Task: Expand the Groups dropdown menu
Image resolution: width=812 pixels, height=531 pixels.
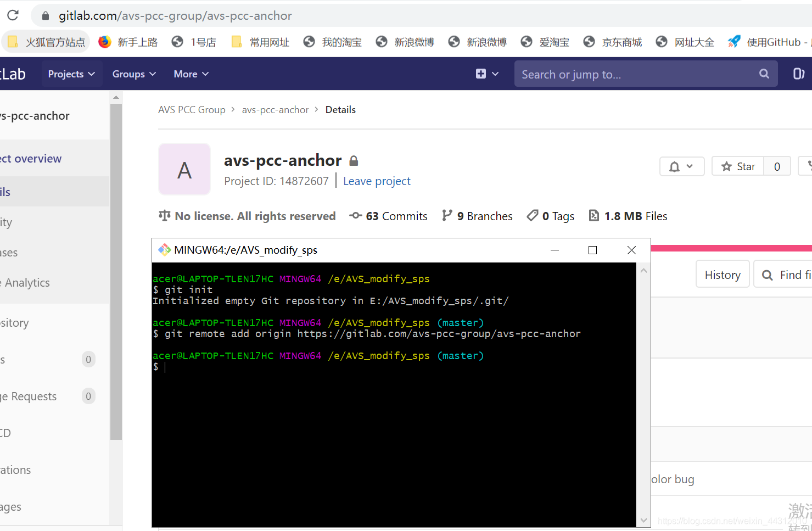Action: [134, 74]
